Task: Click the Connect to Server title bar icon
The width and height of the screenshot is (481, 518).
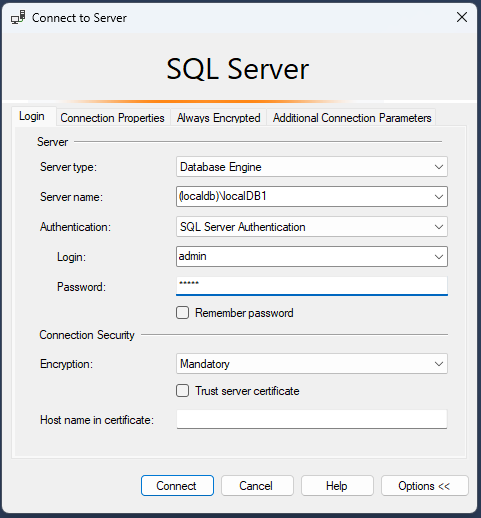Action: [18, 17]
